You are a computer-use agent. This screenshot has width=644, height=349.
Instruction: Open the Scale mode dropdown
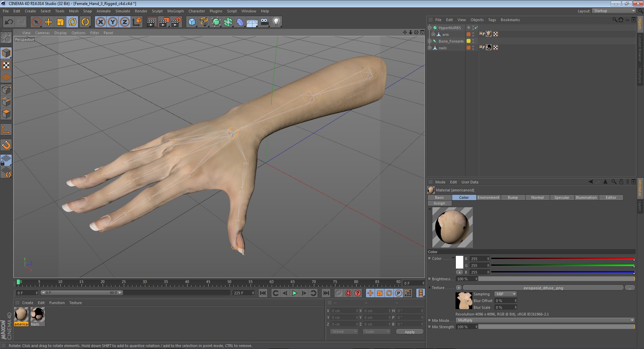click(377, 332)
